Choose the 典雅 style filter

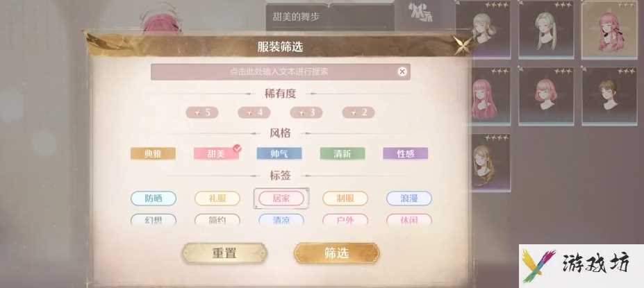[154, 154]
